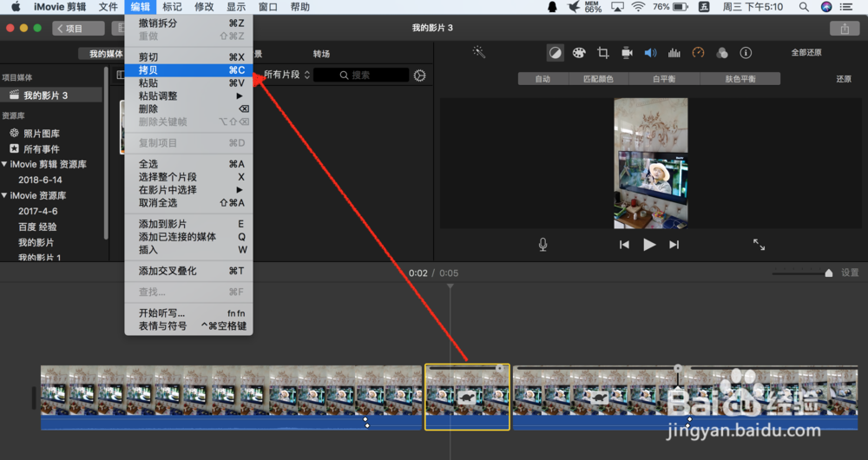Expand 粘贴调整 submenu
868x460 pixels.
point(188,95)
